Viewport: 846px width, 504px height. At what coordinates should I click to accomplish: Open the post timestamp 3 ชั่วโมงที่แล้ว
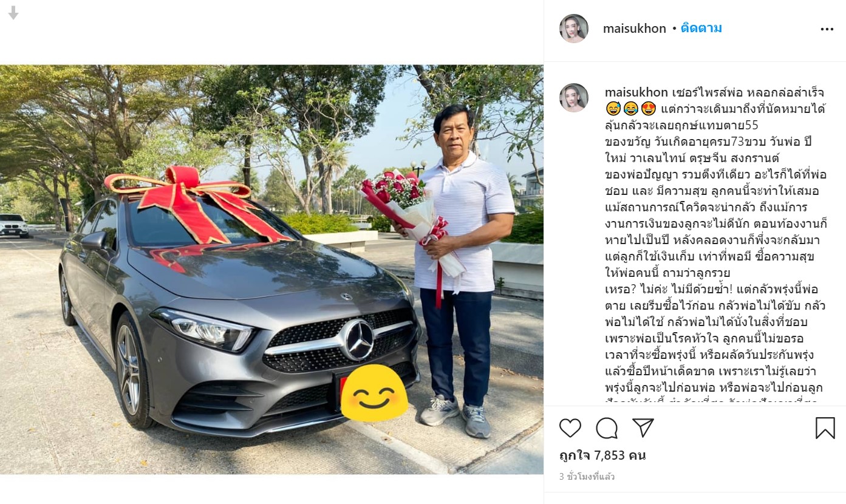587,477
